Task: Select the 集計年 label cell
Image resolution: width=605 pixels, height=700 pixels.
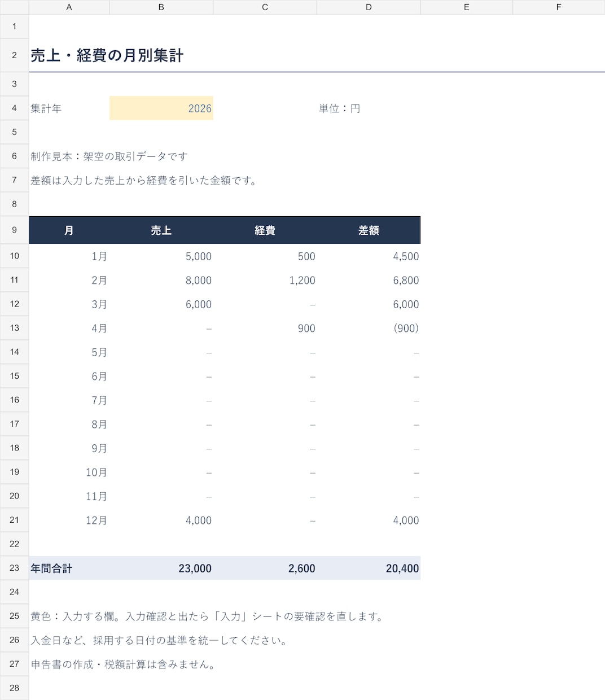Action: (x=69, y=108)
